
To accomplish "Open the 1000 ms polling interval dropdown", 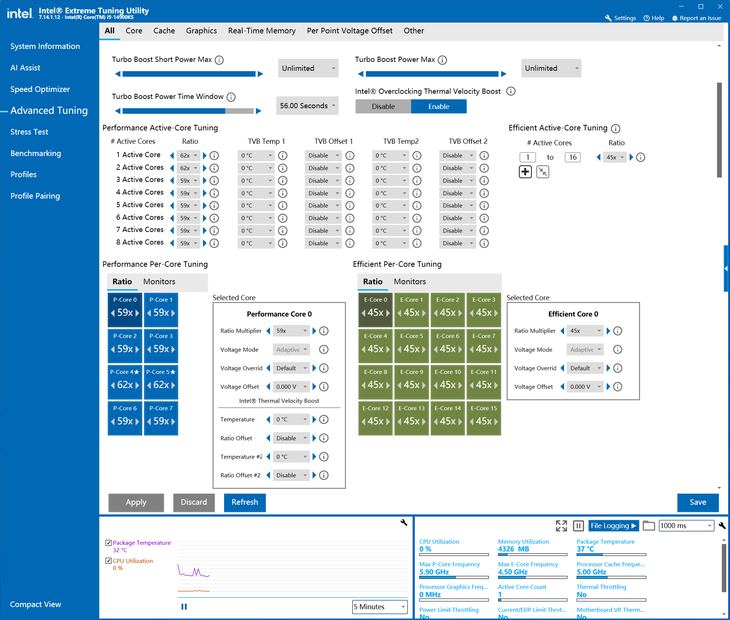I will click(686, 526).
